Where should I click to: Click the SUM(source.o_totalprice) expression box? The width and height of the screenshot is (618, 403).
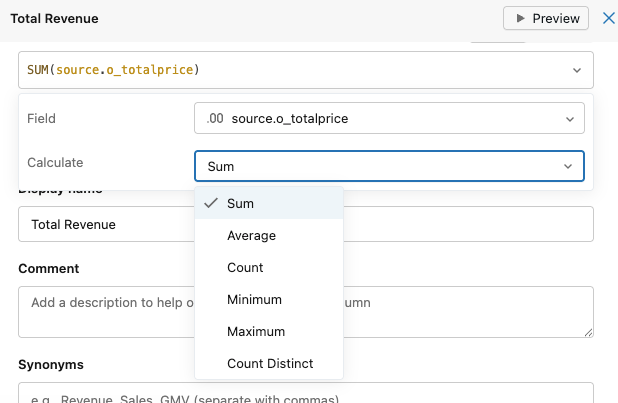coord(290,70)
